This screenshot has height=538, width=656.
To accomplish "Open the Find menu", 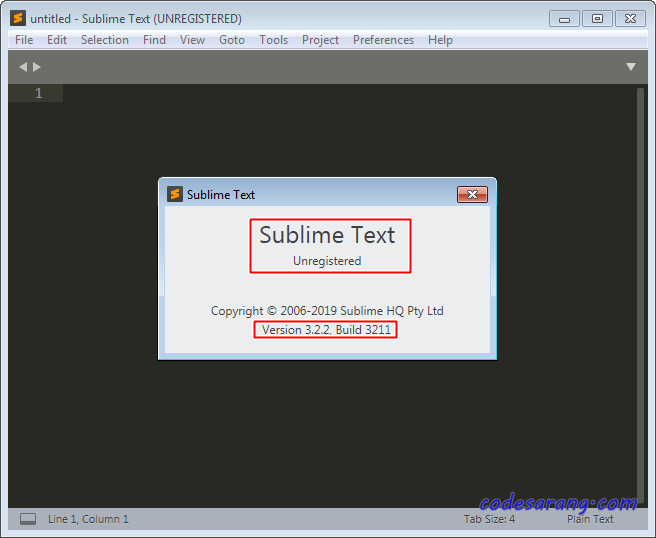I will (154, 40).
